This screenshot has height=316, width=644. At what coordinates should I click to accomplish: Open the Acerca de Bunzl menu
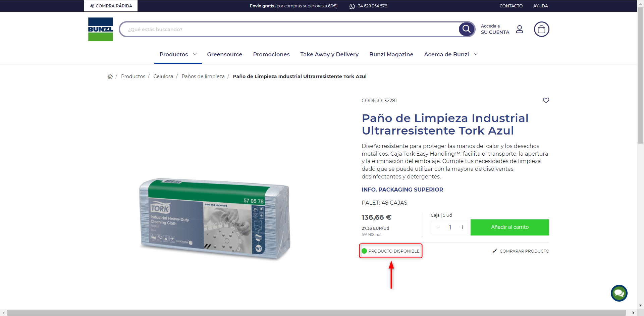pyautogui.click(x=446, y=54)
